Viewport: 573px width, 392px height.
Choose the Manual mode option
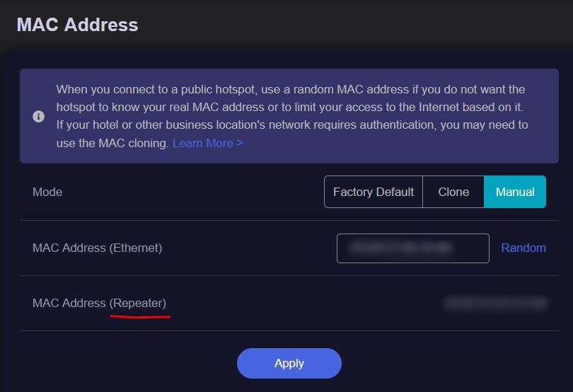click(515, 192)
